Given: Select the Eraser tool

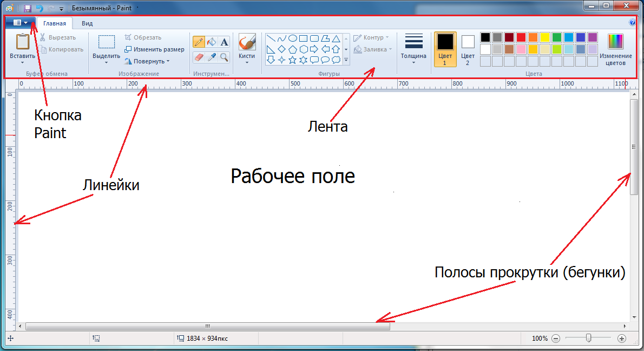Looking at the screenshot, I should (199, 57).
